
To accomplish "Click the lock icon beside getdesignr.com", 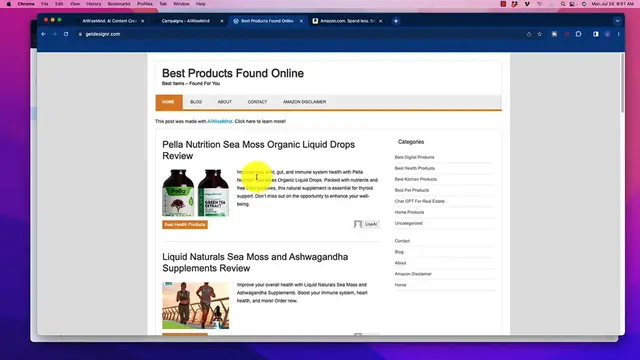I will [x=80, y=34].
